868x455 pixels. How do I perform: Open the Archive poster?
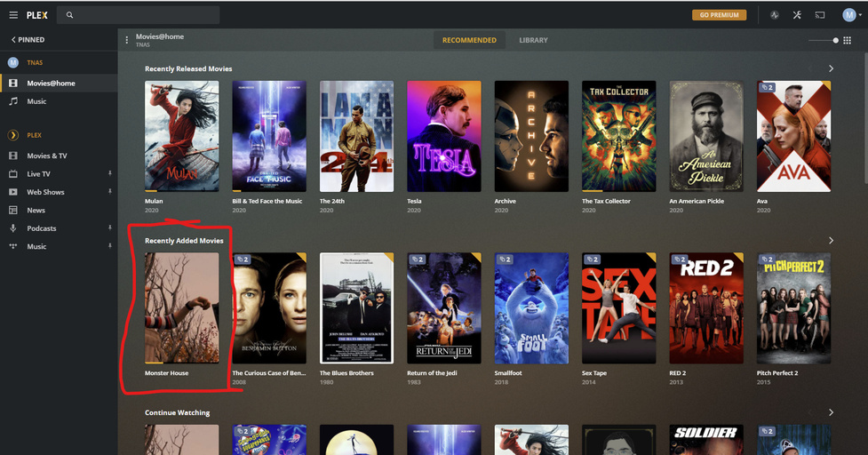click(531, 136)
